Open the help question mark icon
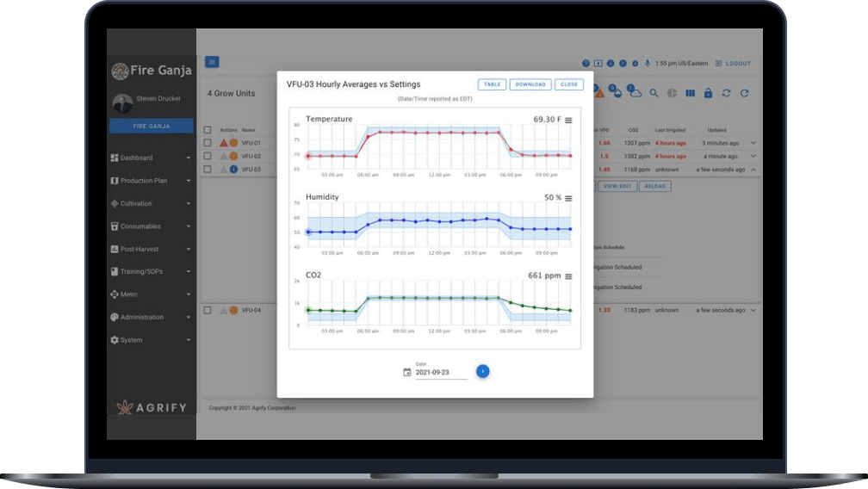 586,64
